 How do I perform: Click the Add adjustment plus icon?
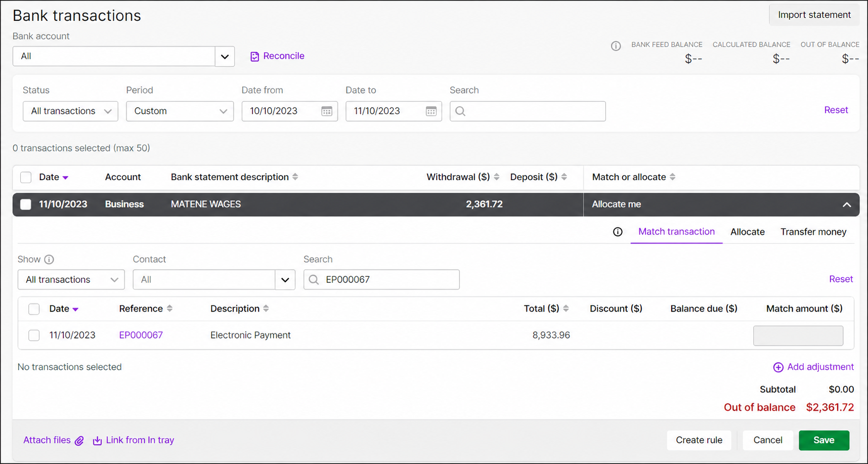(778, 367)
